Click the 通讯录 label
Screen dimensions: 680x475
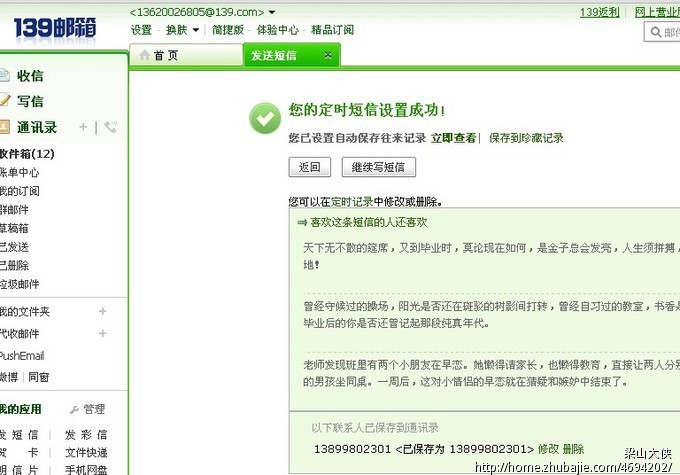37,127
